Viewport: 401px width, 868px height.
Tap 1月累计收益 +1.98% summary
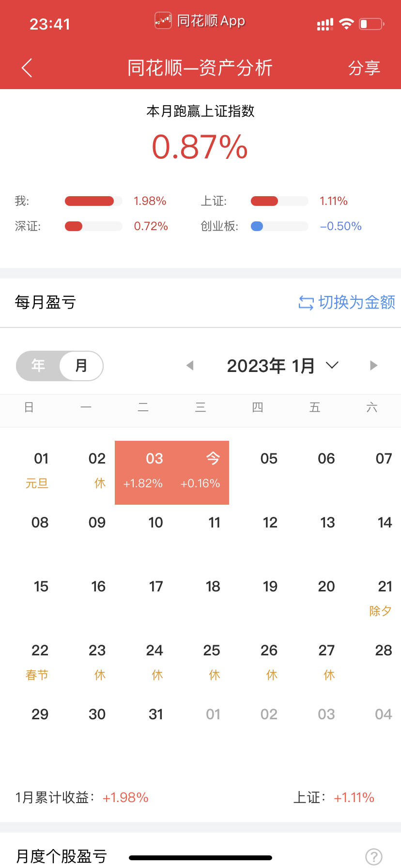[x=82, y=797]
